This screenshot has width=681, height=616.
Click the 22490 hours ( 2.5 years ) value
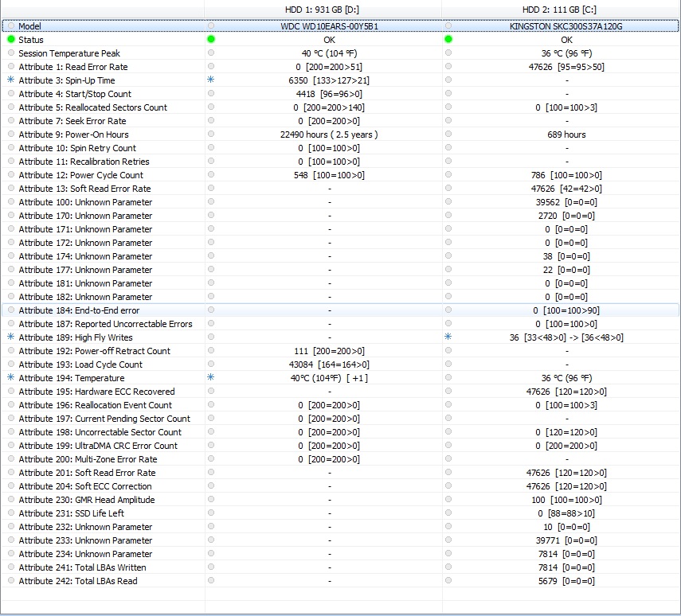(x=329, y=135)
